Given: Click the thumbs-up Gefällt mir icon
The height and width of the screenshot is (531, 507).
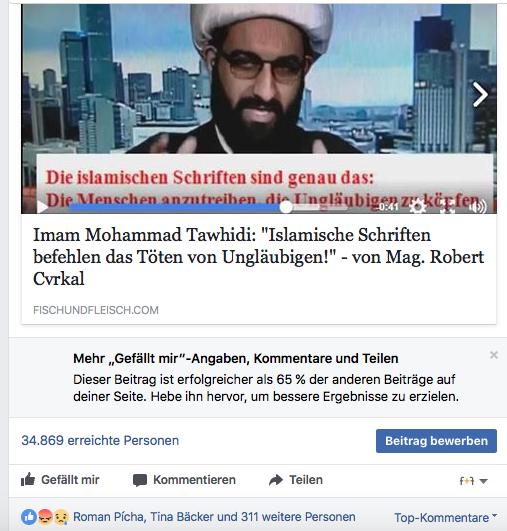Looking at the screenshot, I should coord(28,480).
